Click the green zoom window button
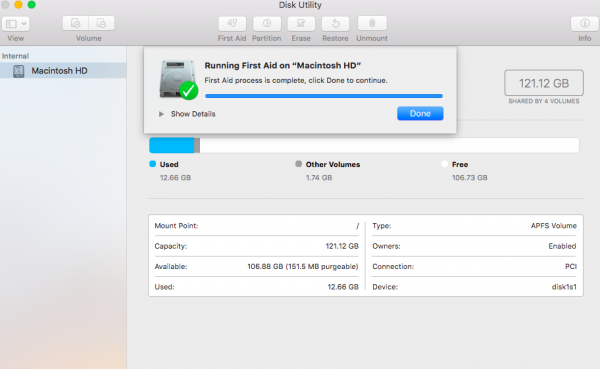 (31, 5)
